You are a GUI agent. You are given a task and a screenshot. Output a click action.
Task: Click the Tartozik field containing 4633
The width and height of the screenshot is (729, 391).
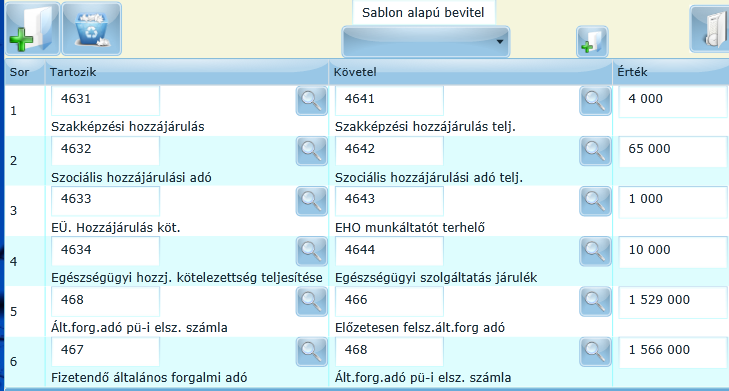106,200
